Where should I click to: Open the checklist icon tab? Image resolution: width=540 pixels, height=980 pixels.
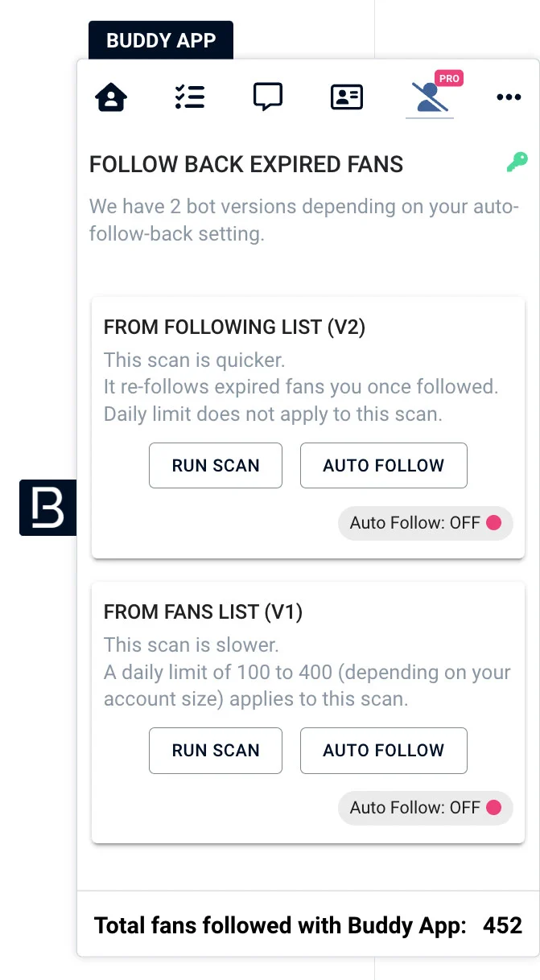[x=190, y=97]
